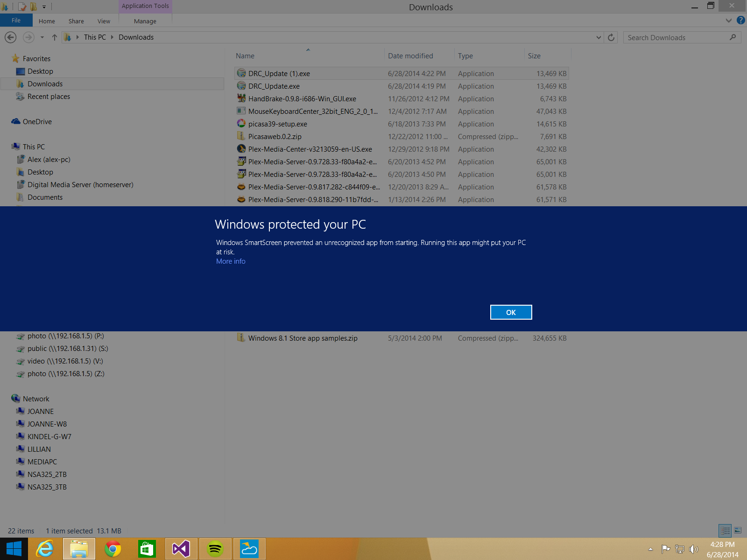747x560 pixels.
Task: Switch to the Home ribbon tab
Action: coord(47,21)
